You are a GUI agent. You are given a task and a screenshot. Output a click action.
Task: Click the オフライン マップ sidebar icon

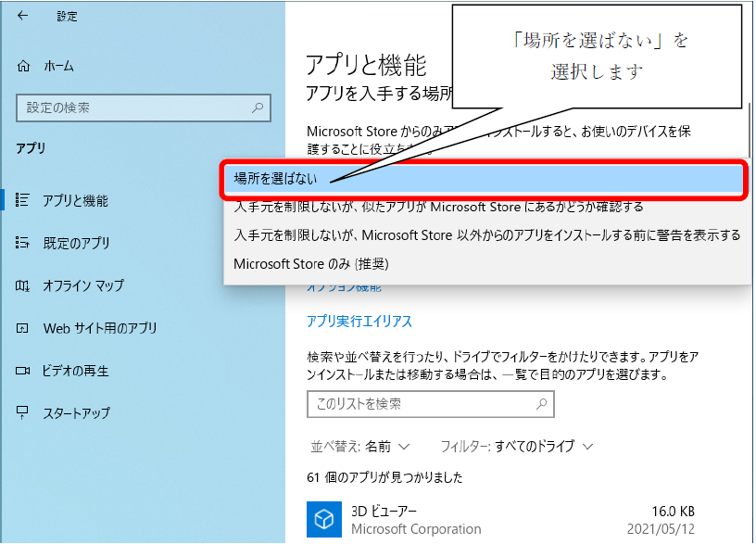click(24, 285)
